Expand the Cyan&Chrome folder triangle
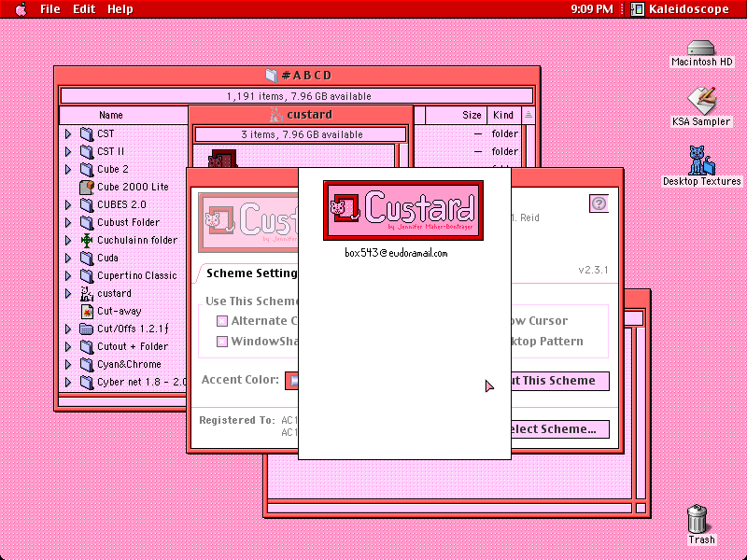 pyautogui.click(x=68, y=365)
